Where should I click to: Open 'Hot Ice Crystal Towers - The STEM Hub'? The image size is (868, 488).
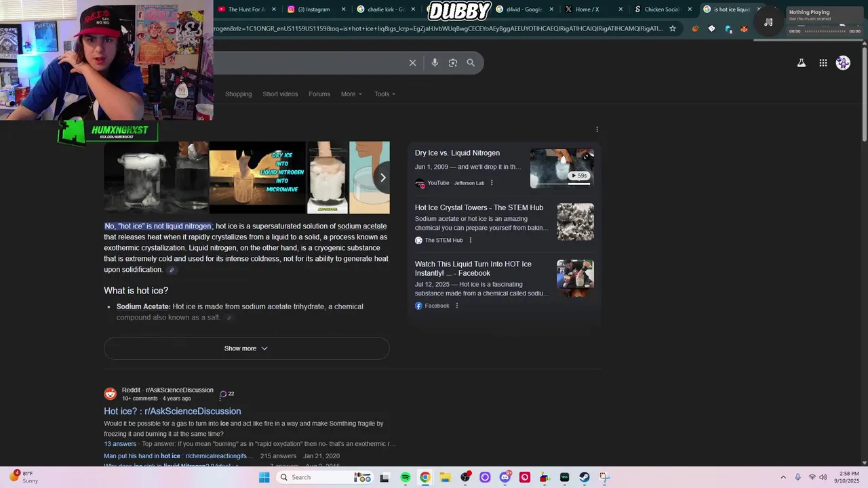(x=479, y=208)
